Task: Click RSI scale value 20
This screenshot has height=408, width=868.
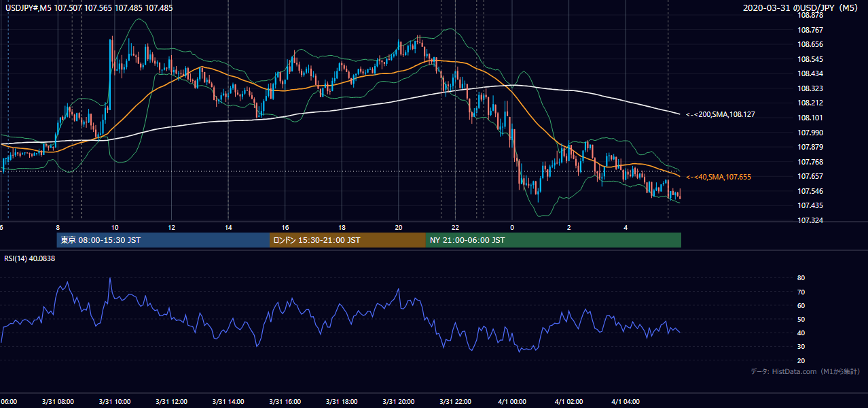Action: [x=801, y=360]
